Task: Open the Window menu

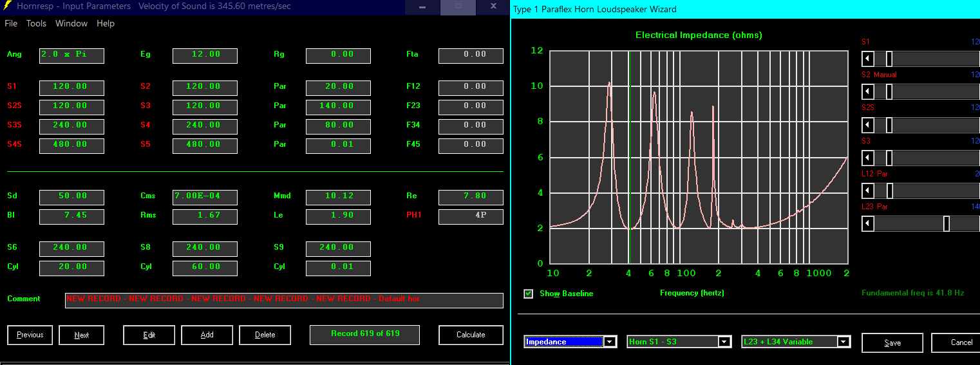Action: (71, 23)
